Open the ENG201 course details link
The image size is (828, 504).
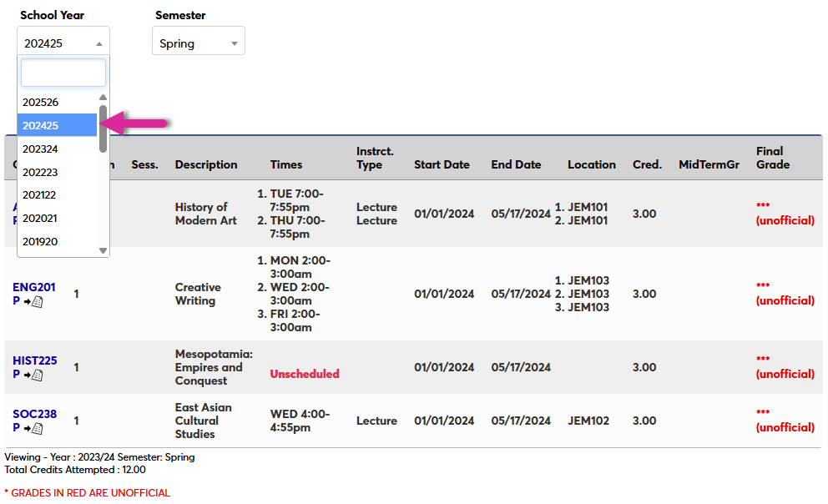coord(33,286)
